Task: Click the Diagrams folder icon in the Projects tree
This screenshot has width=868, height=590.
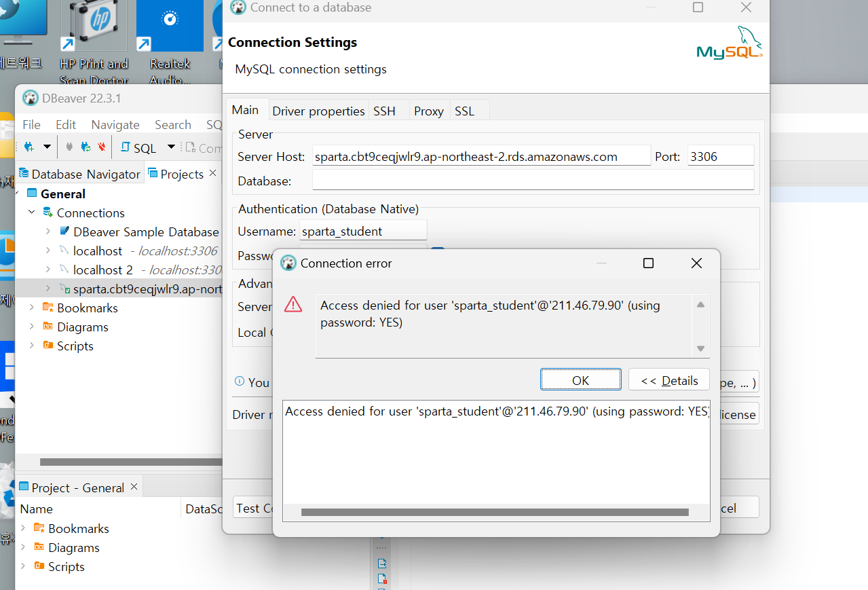Action: click(48, 327)
